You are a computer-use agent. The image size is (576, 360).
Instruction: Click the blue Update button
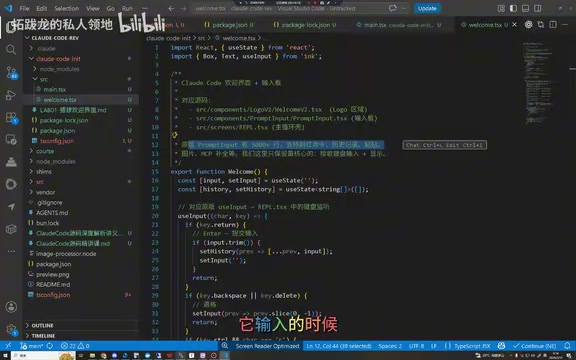[x=427, y=8]
